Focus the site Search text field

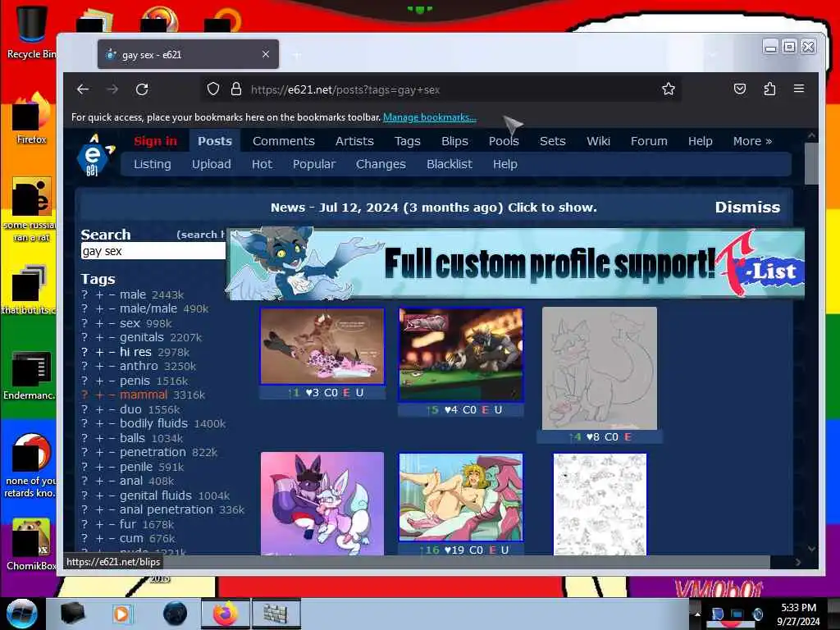153,251
